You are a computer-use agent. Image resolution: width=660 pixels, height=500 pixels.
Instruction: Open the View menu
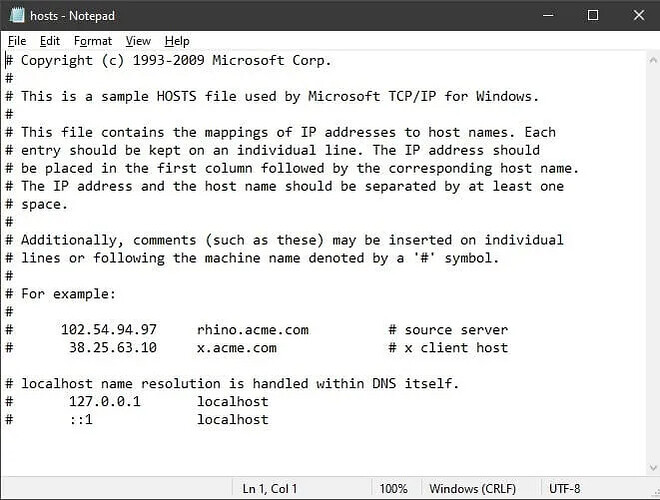[x=138, y=41]
